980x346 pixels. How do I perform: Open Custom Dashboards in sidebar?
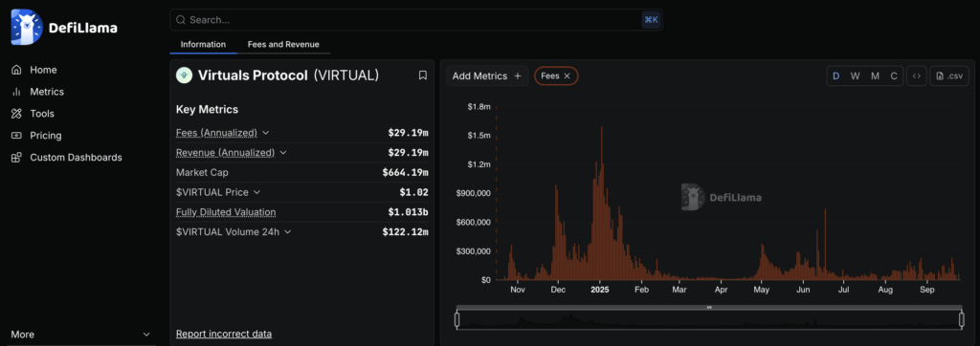76,158
